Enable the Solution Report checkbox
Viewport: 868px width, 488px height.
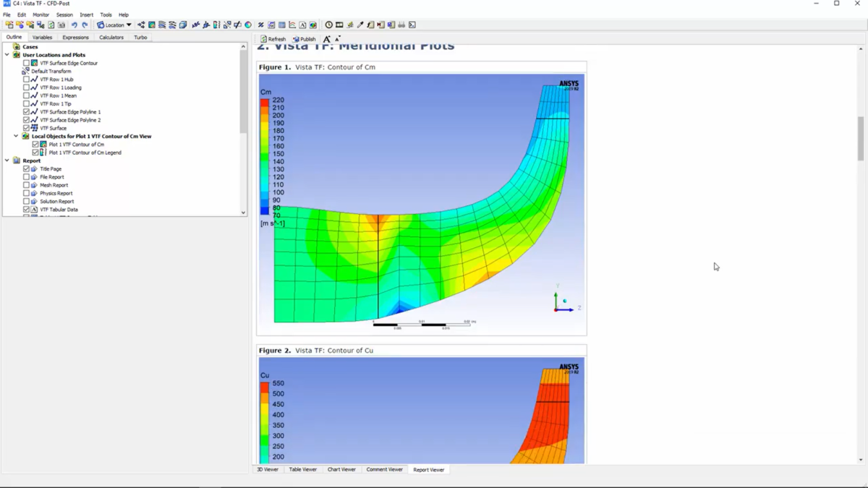[27, 201]
